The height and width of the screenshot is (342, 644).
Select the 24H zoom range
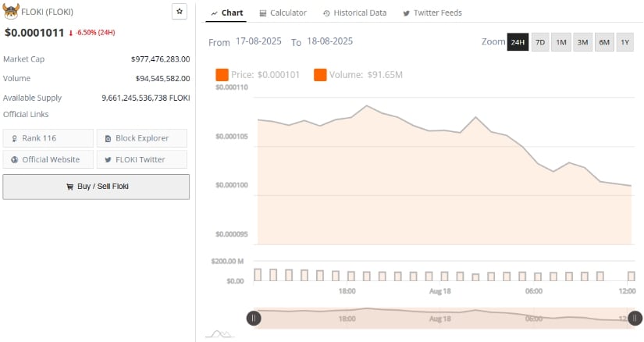tap(518, 42)
